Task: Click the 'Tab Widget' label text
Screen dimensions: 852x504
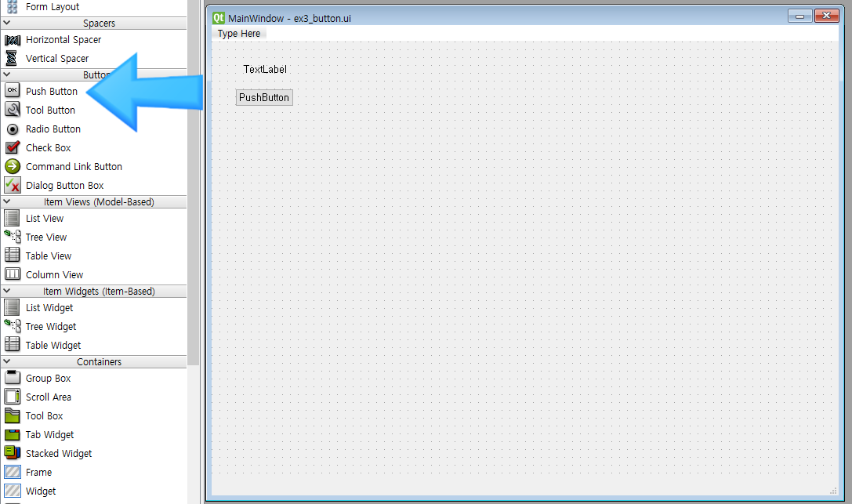Action: pyautogui.click(x=49, y=435)
